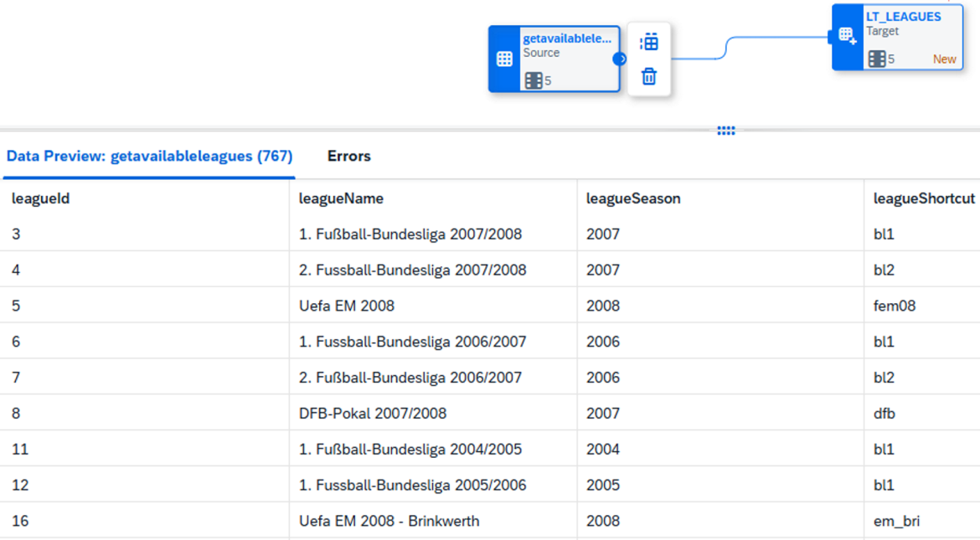This screenshot has width=980, height=540.
Task: Switch to the Errors tab
Action: tap(348, 157)
